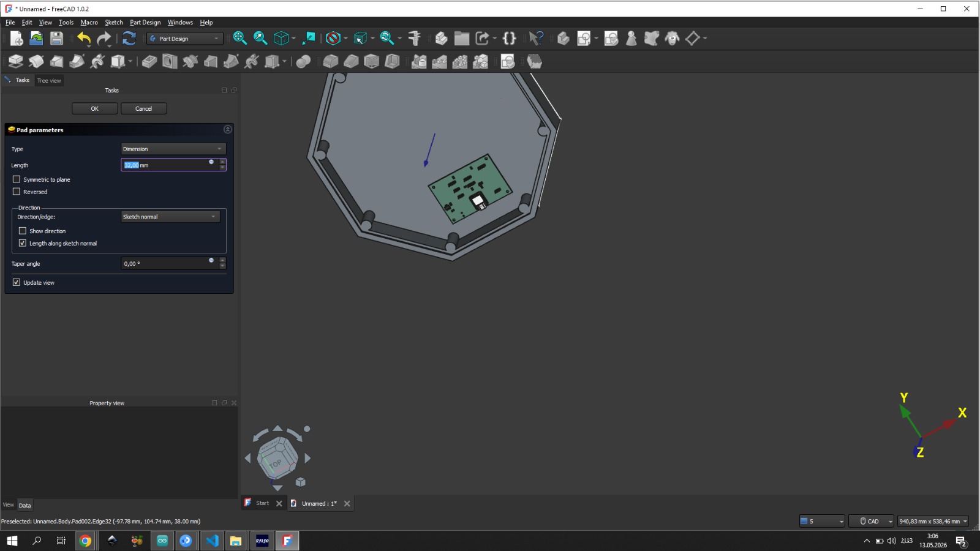The width and height of the screenshot is (980, 551).
Task: Expand the standard views dropdown arrow
Action: coord(293,39)
